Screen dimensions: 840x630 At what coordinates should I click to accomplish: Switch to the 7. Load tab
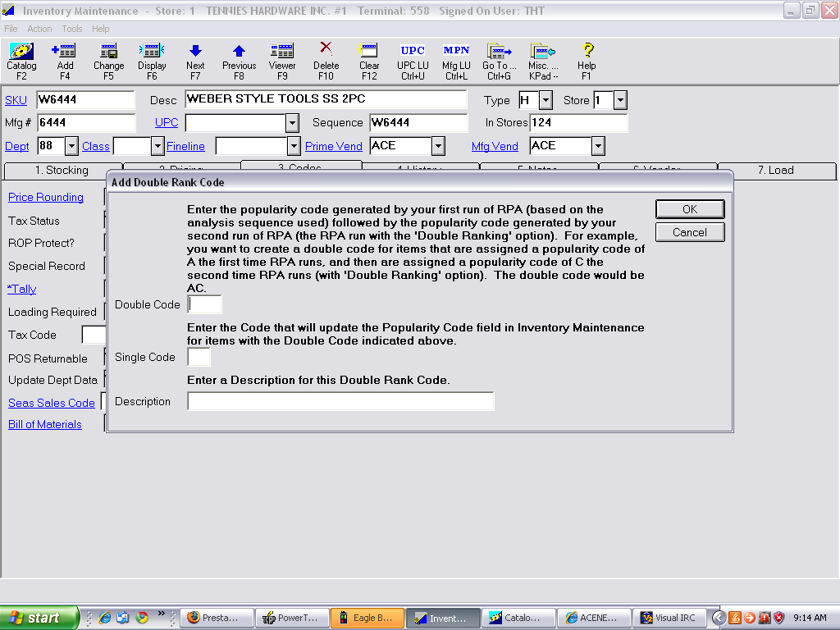tap(775, 171)
